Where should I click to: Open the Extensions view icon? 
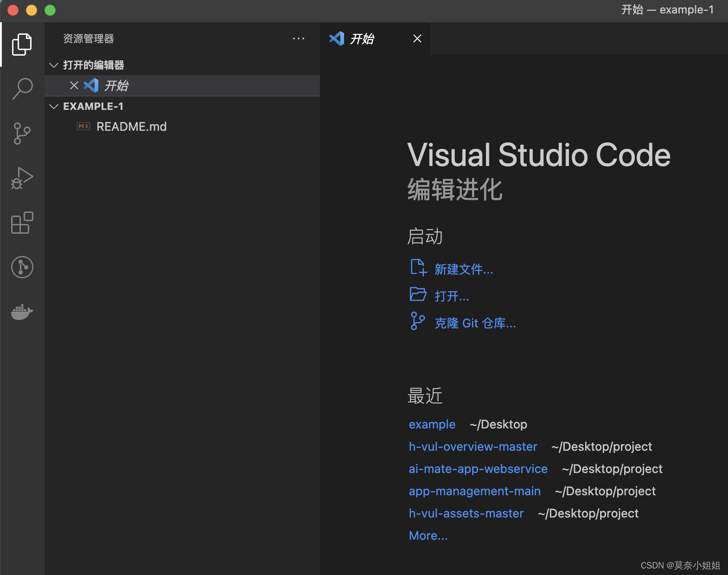(x=22, y=223)
